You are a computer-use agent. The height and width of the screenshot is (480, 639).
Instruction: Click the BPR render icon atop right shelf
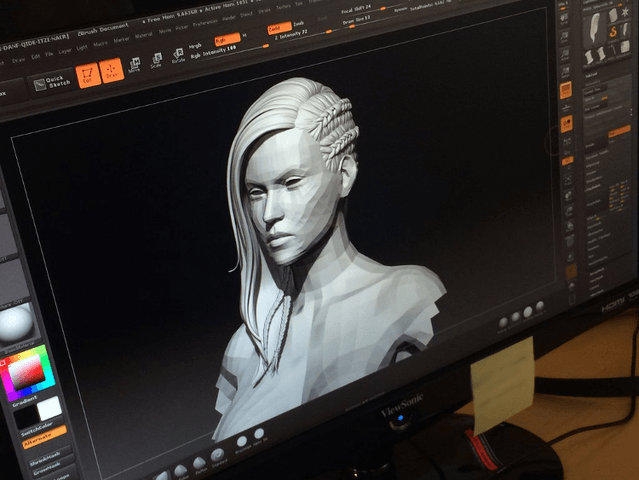(564, 18)
